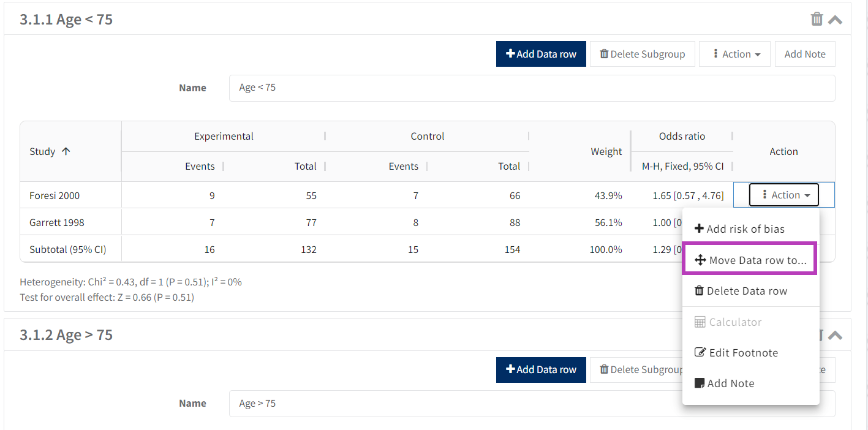Toggle Action dropdown for Foresi 2000 row
The image size is (868, 430).
tap(783, 195)
